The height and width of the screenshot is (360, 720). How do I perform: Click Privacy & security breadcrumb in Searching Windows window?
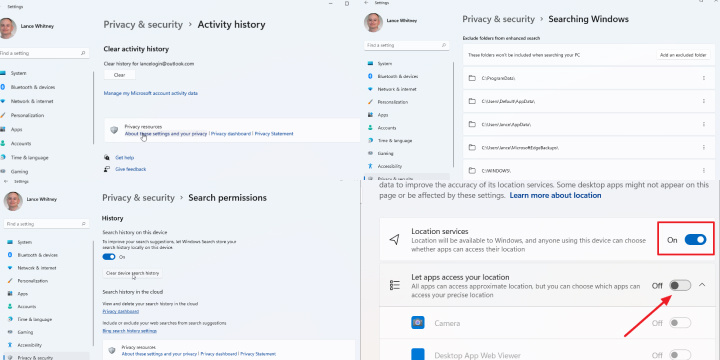click(x=498, y=19)
